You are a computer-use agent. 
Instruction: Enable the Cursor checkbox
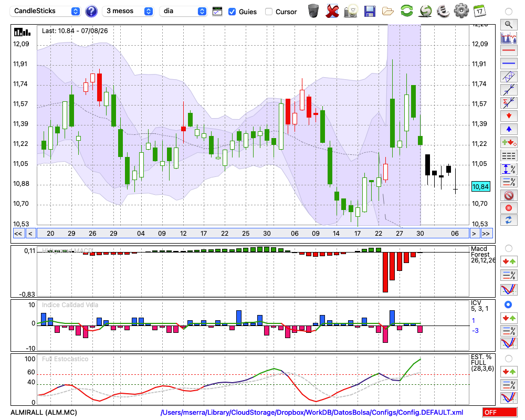(x=268, y=12)
